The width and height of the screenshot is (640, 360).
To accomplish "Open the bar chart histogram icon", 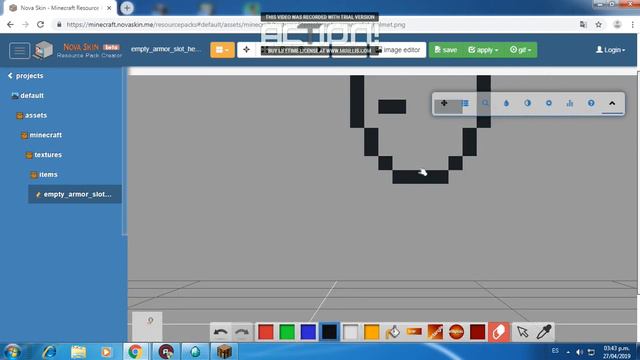I will (x=570, y=103).
